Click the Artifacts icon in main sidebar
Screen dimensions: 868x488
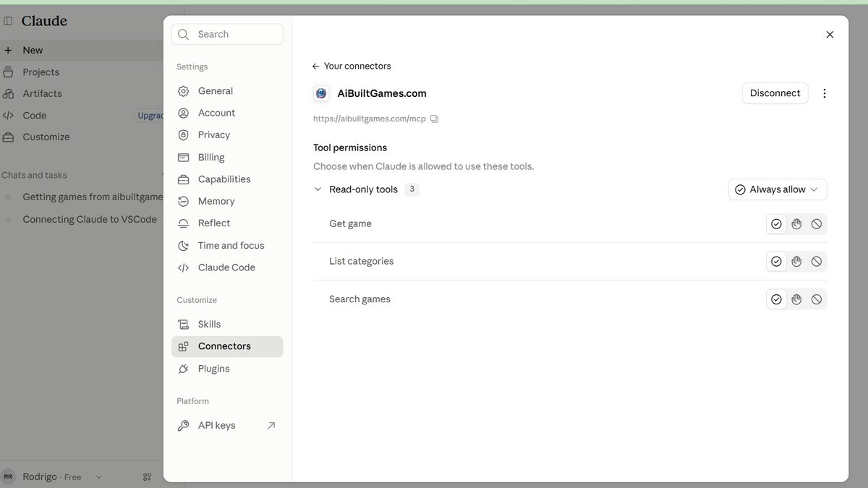tap(8, 94)
